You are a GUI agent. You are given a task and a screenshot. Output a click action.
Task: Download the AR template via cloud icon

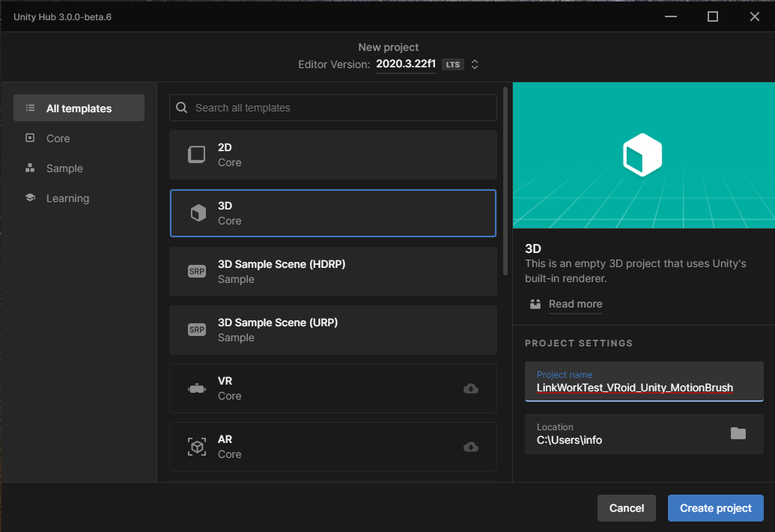point(471,447)
